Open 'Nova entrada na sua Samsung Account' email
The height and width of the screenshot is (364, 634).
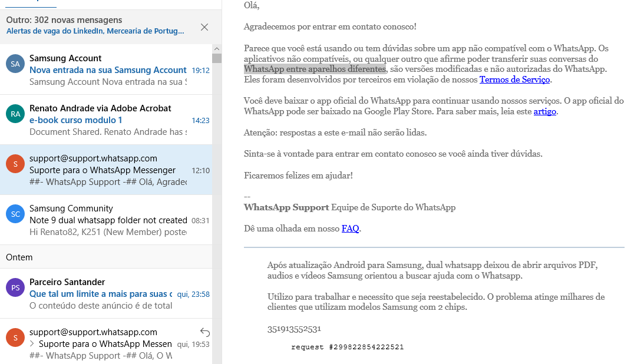pos(108,70)
